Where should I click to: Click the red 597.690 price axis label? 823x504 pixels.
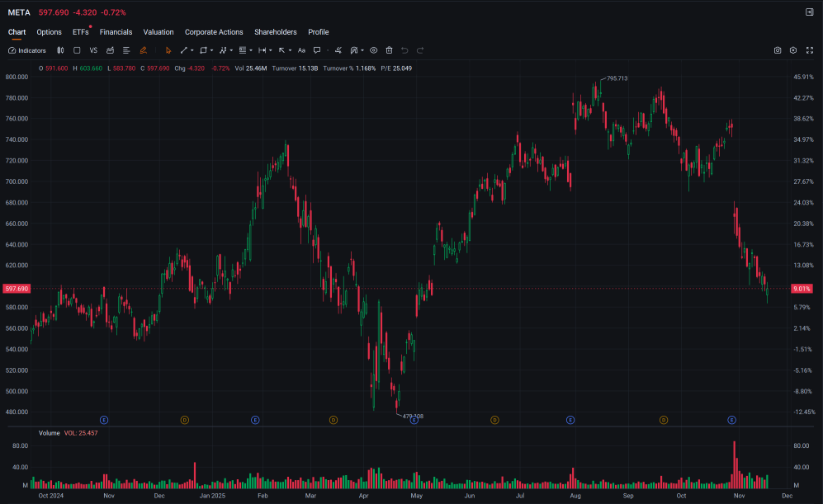pos(17,289)
